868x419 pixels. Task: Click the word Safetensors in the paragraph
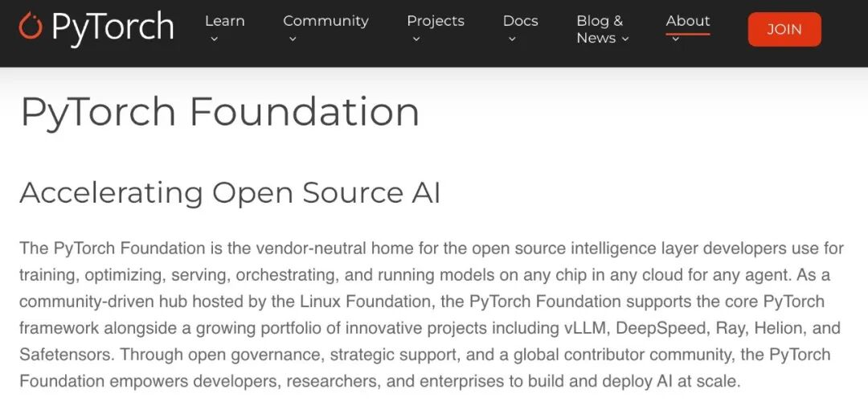(x=67, y=355)
